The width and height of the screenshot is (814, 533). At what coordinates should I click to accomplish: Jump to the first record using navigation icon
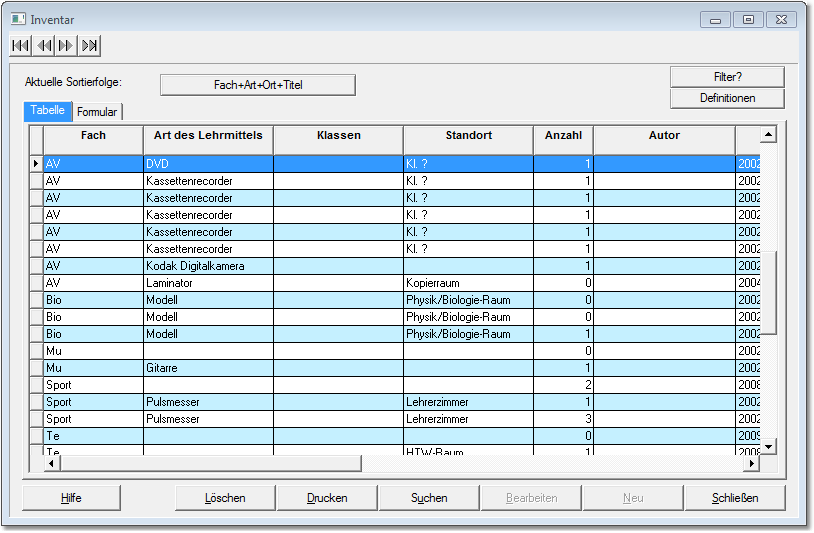click(19, 45)
